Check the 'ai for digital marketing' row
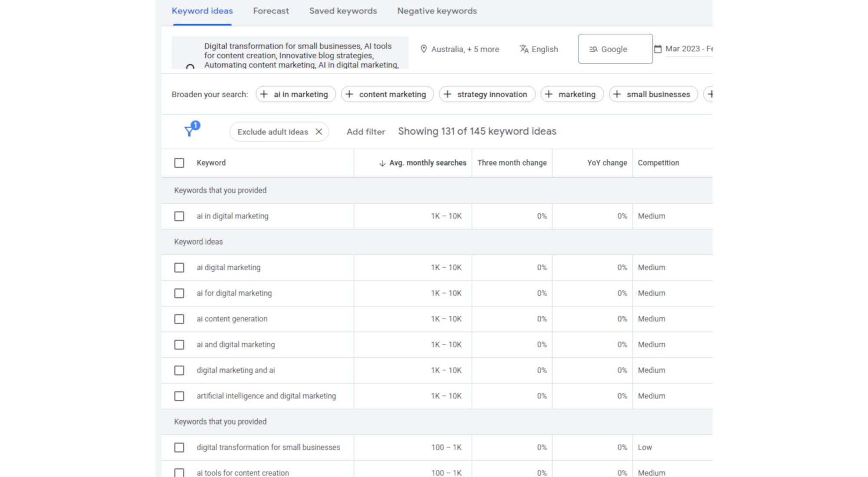This screenshot has height=477, width=868. 179,294
